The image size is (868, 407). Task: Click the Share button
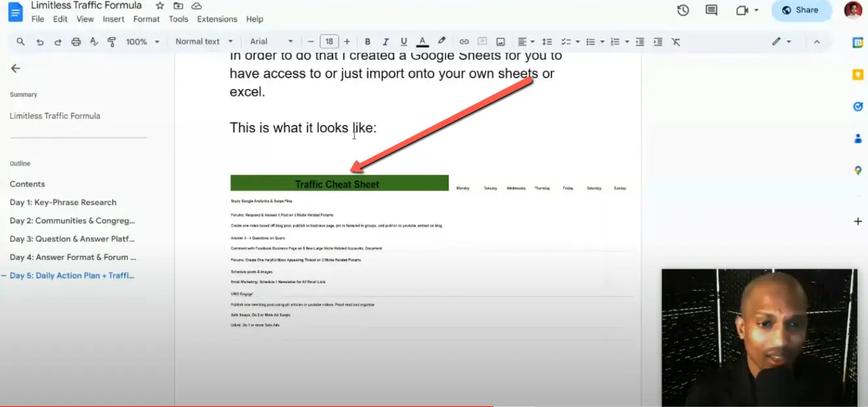[801, 10]
